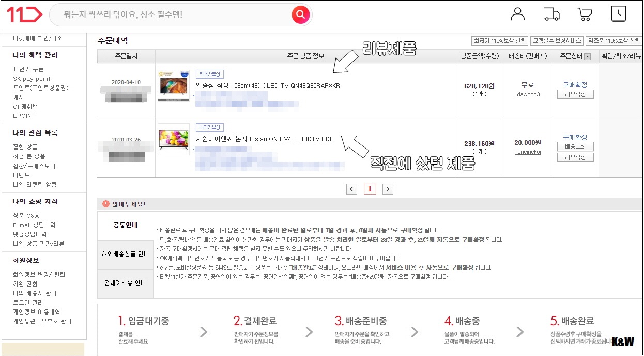Screen dimensions: 644x356
Task: Click 최저가보상 badge on InstantON order
Action: 209,127
